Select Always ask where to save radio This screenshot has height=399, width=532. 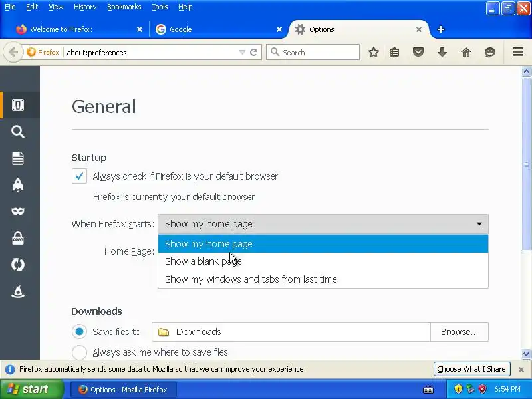[x=79, y=352]
